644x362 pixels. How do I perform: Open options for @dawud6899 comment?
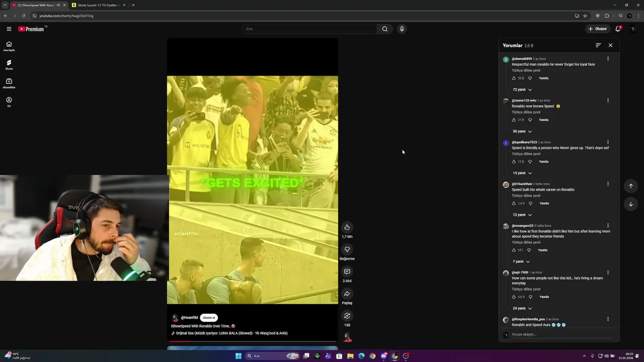pos(608,59)
